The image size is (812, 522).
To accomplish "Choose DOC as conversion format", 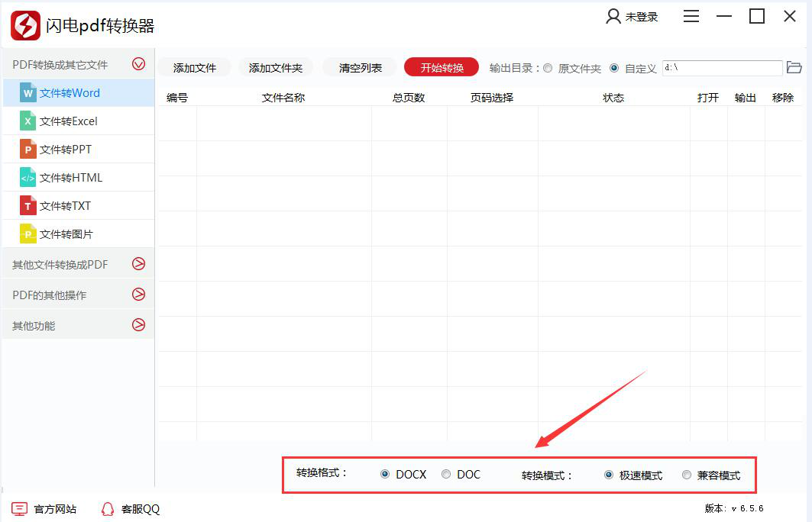I will tap(446, 474).
